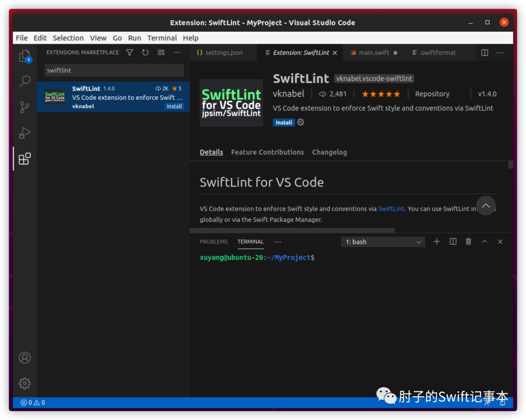
Task: Open the Run menu
Action: coord(134,38)
